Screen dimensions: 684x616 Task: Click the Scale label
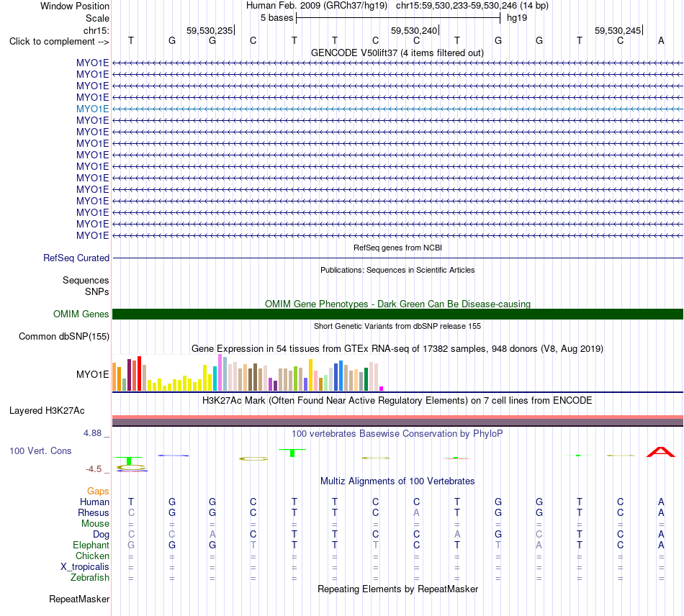[97, 18]
